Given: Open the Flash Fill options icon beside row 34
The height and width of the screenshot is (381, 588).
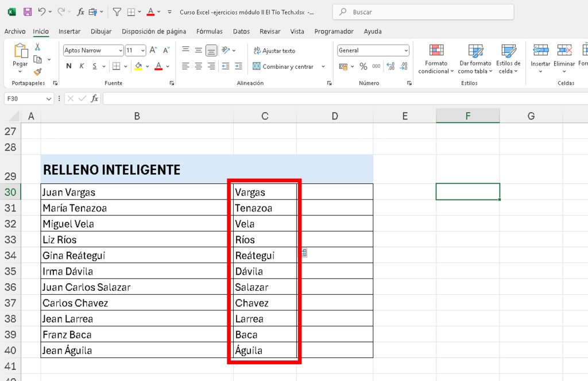Looking at the screenshot, I should 304,253.
